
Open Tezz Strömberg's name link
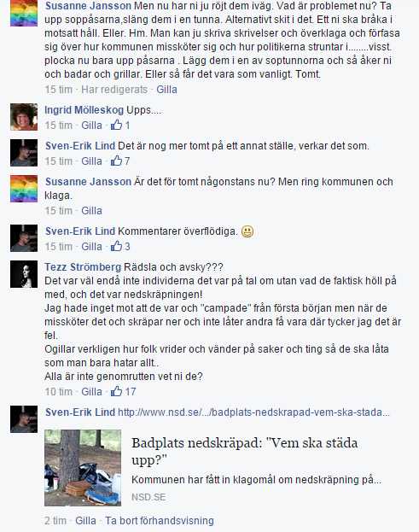83,267
